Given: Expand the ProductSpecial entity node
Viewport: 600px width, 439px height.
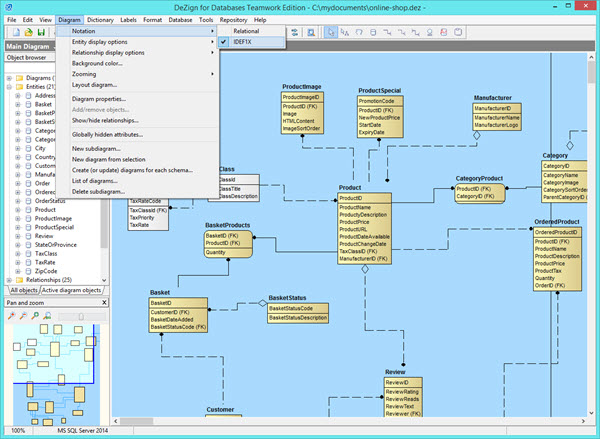Looking at the screenshot, I should (18, 227).
